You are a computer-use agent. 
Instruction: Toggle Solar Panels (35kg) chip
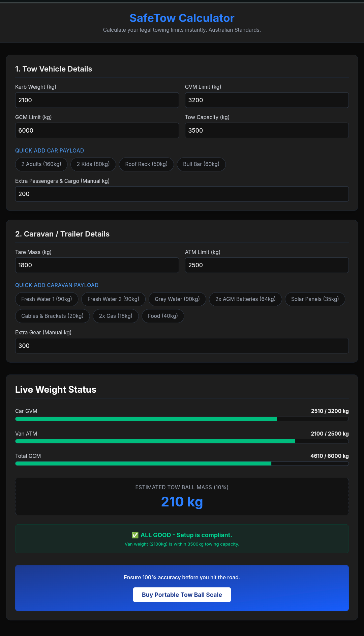click(x=315, y=299)
